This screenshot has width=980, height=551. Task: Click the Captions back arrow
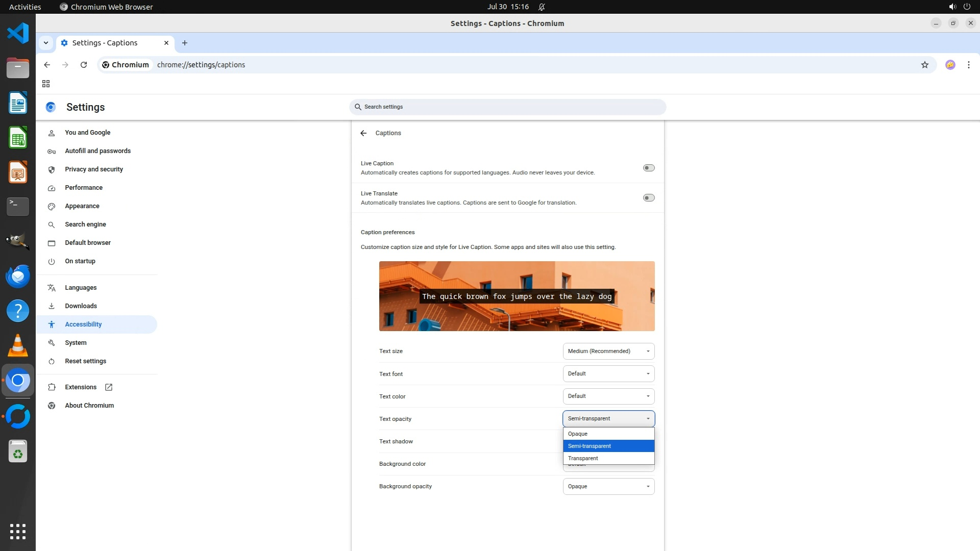point(363,133)
